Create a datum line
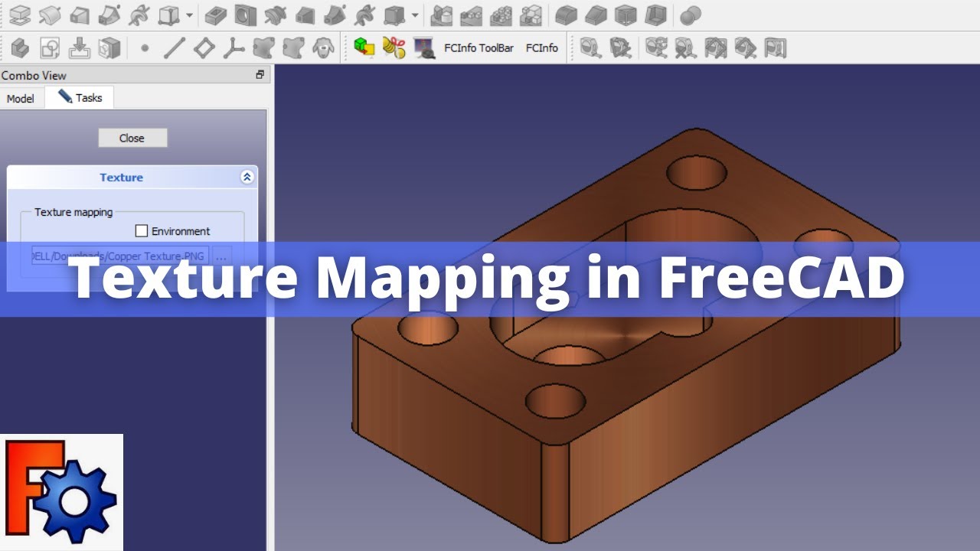Image resolution: width=980 pixels, height=551 pixels. 175,47
